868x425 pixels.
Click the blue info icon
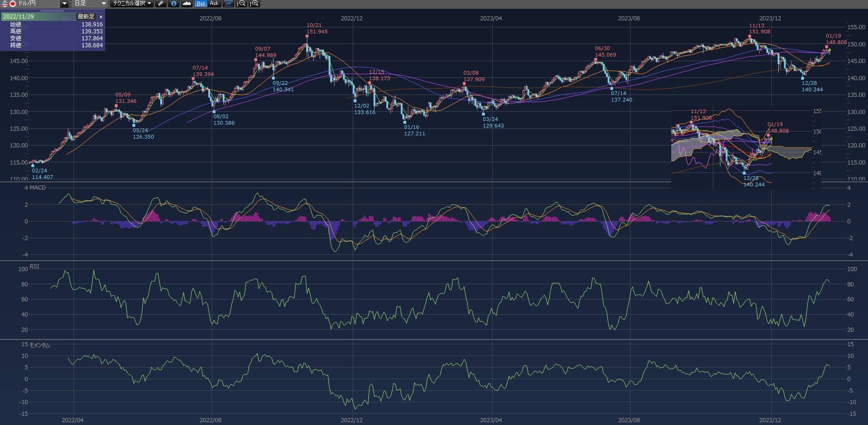[x=174, y=4]
